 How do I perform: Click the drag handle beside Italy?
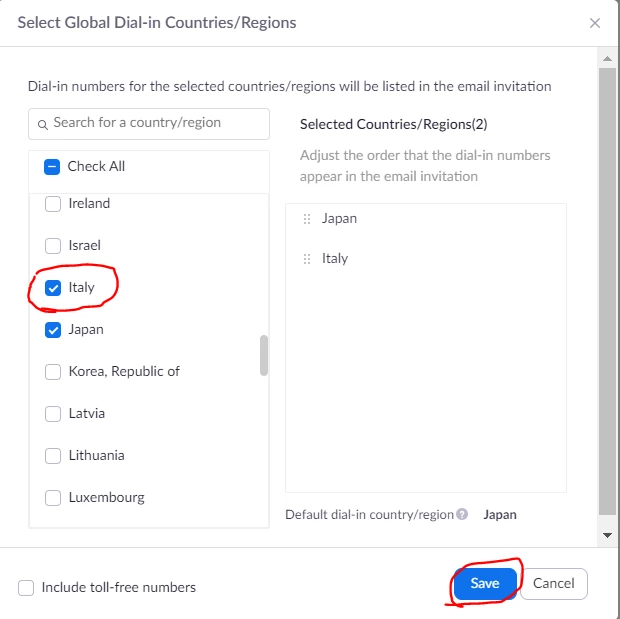pyautogui.click(x=307, y=259)
